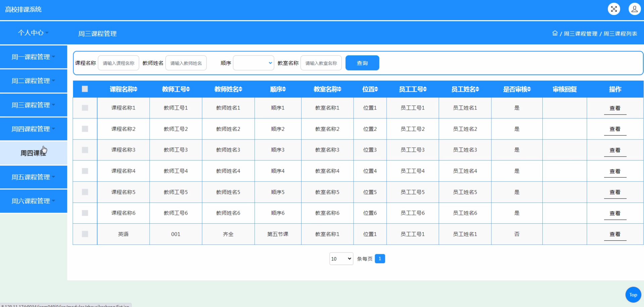Sort the table by 教师工号 column
Viewport: 644px width, 307px height.
point(175,89)
